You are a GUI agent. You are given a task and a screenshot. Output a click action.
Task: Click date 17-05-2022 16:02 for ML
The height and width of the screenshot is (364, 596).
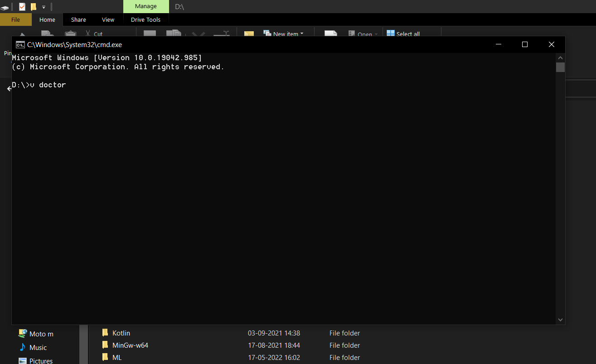[274, 357]
